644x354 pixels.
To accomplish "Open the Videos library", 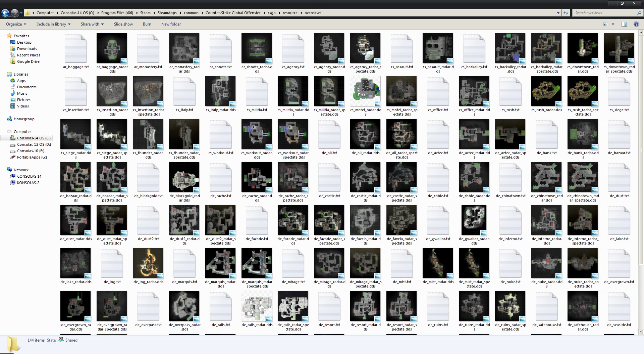I will coord(23,106).
